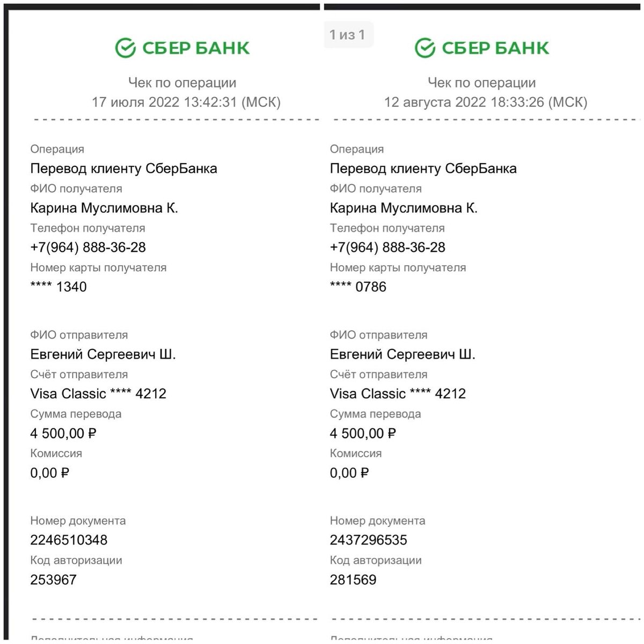Select authorization code 253967

53,580
